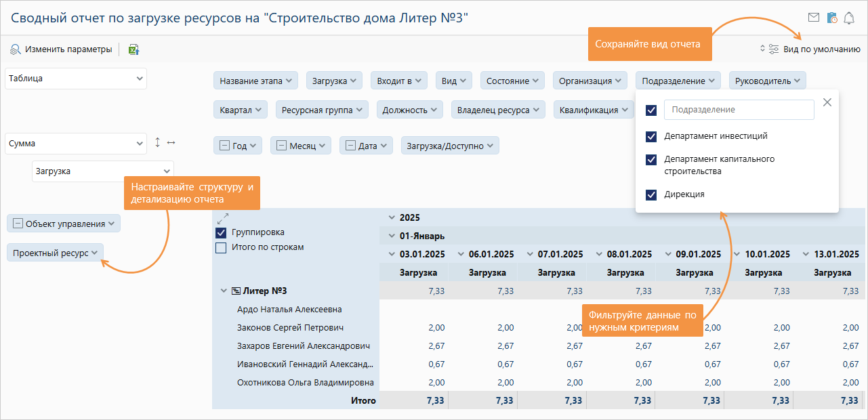This screenshot has width=868, height=420.
Task: Open the Ресурсная группа filter chip
Action: 321,110
